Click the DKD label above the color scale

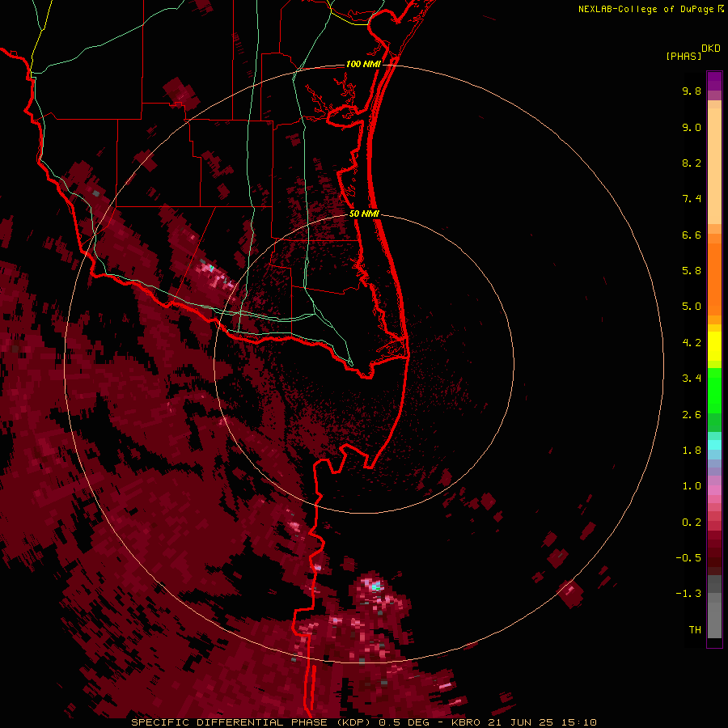(711, 49)
